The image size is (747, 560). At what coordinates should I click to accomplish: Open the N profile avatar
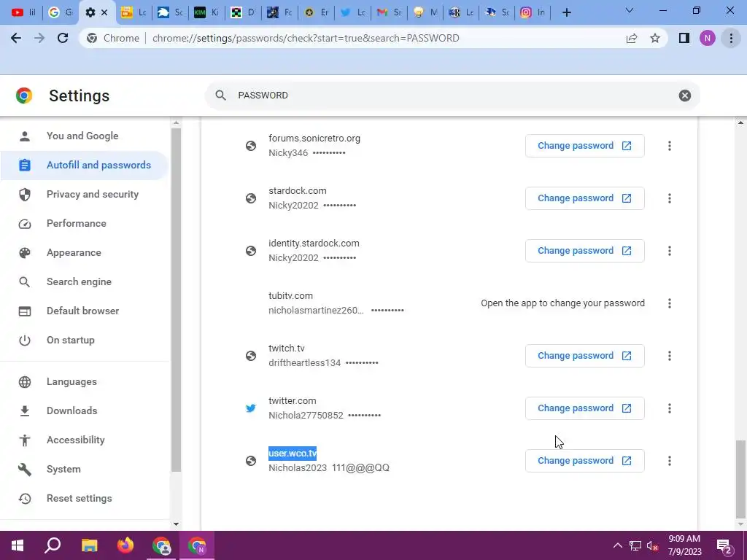coord(708,38)
